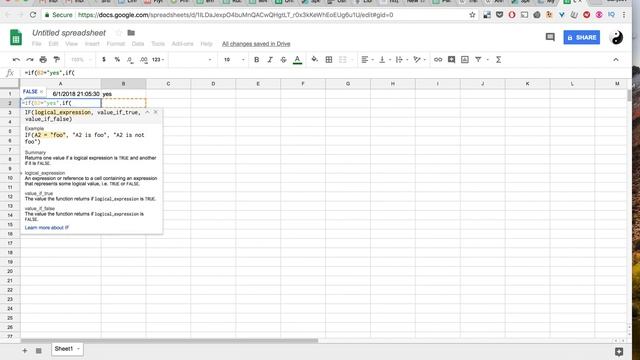
Task: Open vertical align dropdown
Action: tap(384, 60)
